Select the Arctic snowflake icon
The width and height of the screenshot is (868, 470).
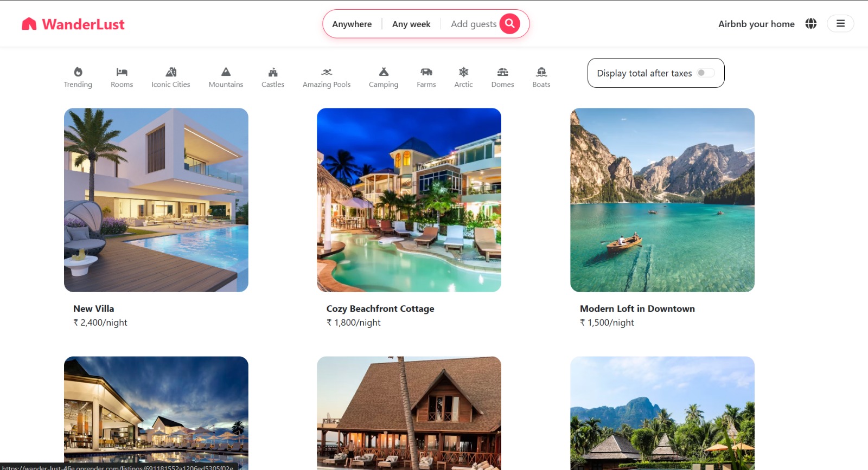click(464, 72)
